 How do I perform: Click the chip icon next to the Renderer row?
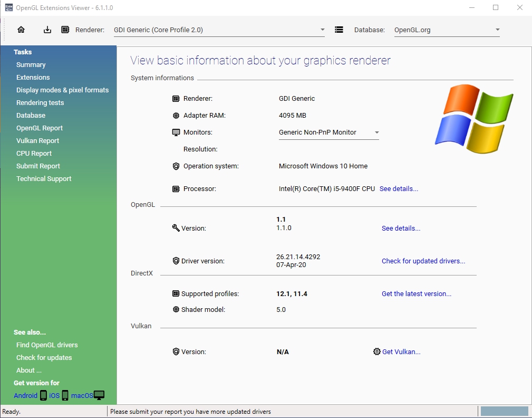[x=176, y=99]
